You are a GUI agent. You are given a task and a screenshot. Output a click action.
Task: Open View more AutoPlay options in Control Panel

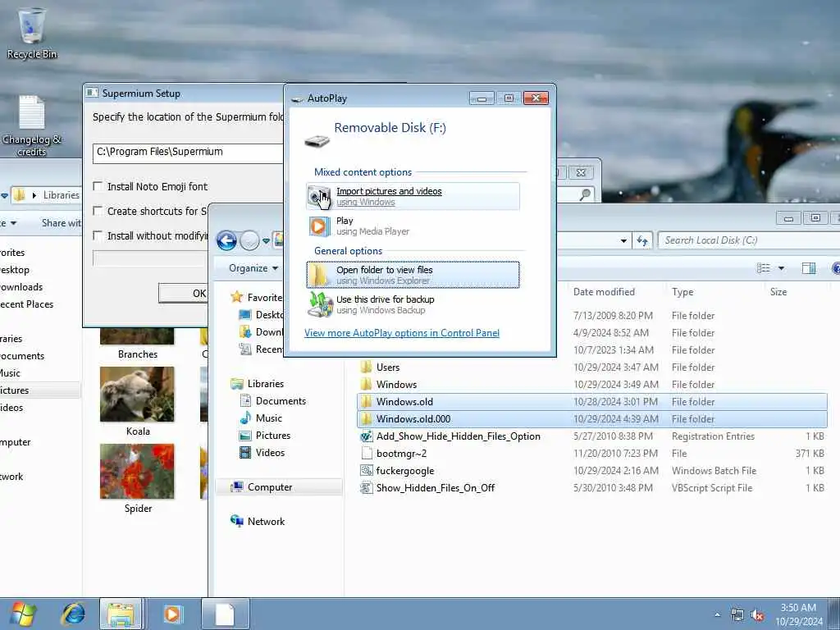(x=402, y=333)
